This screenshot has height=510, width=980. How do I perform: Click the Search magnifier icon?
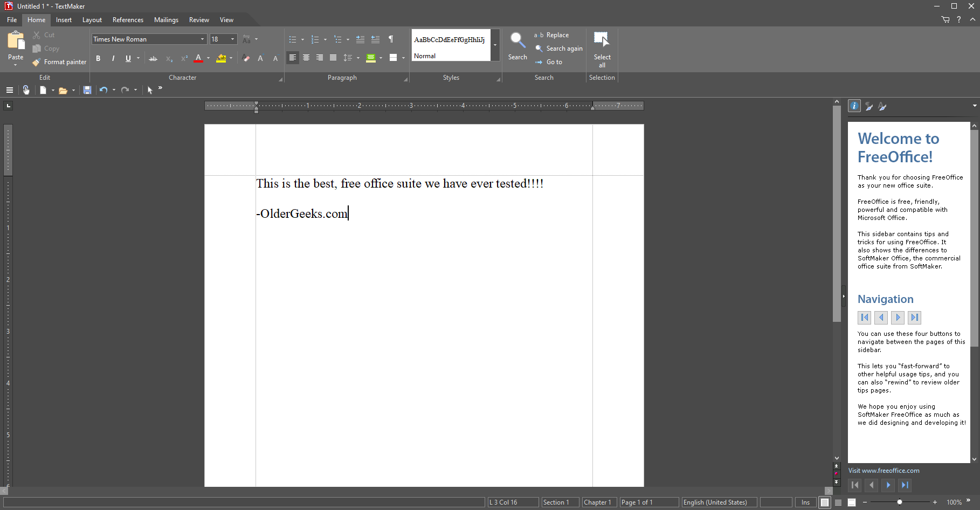click(x=517, y=40)
